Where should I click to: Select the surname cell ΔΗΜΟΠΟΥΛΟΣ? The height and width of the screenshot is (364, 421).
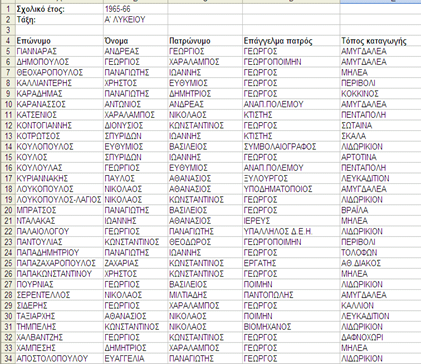(x=59, y=62)
